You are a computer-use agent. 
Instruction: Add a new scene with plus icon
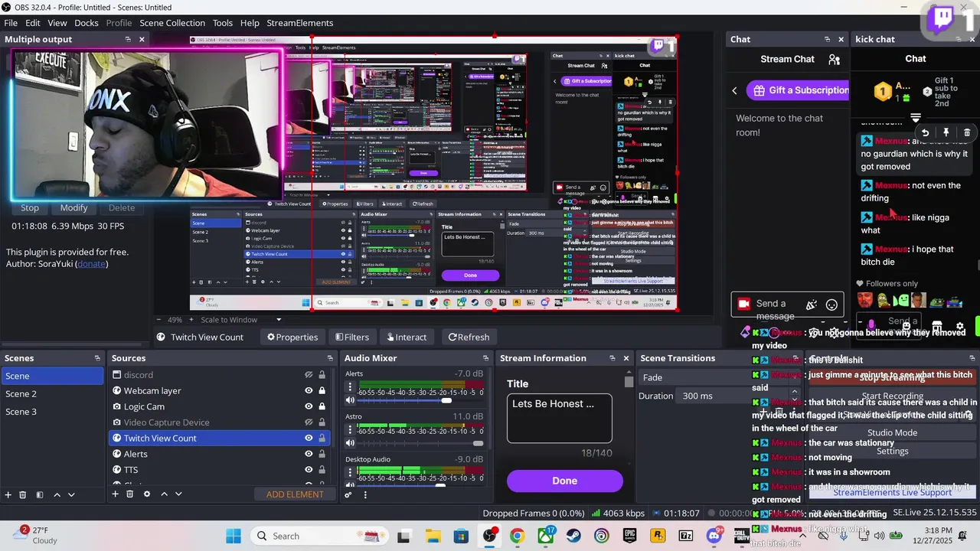(x=8, y=494)
